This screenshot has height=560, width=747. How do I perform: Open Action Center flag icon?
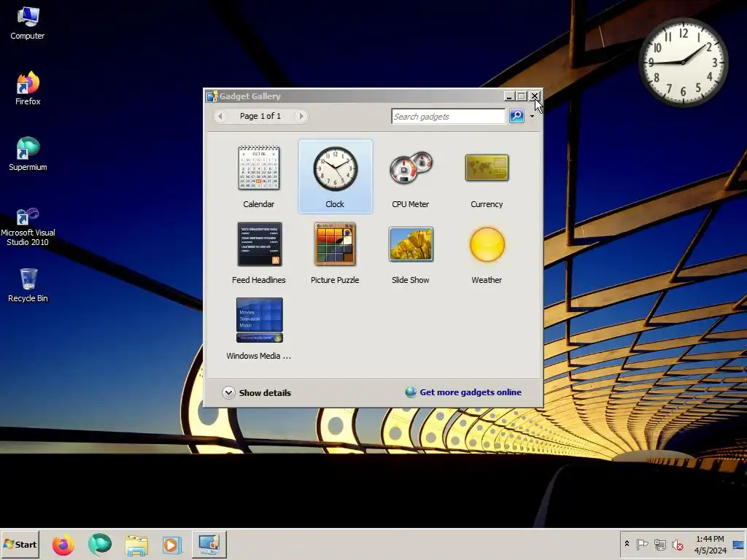(642, 544)
